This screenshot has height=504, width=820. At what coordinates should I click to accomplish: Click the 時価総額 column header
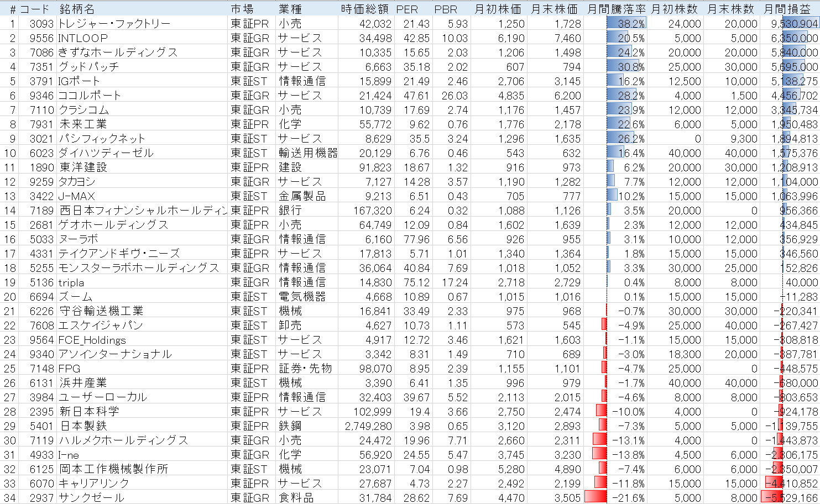[366, 9]
